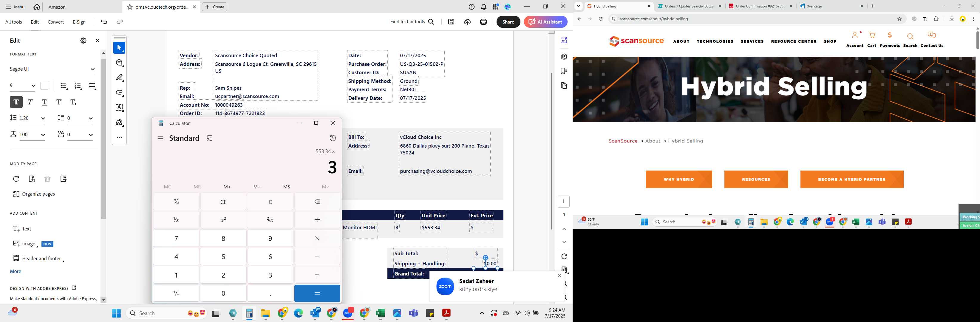The width and height of the screenshot is (980, 322).
Task: Switch to the E-Sign tab
Action: 79,22
